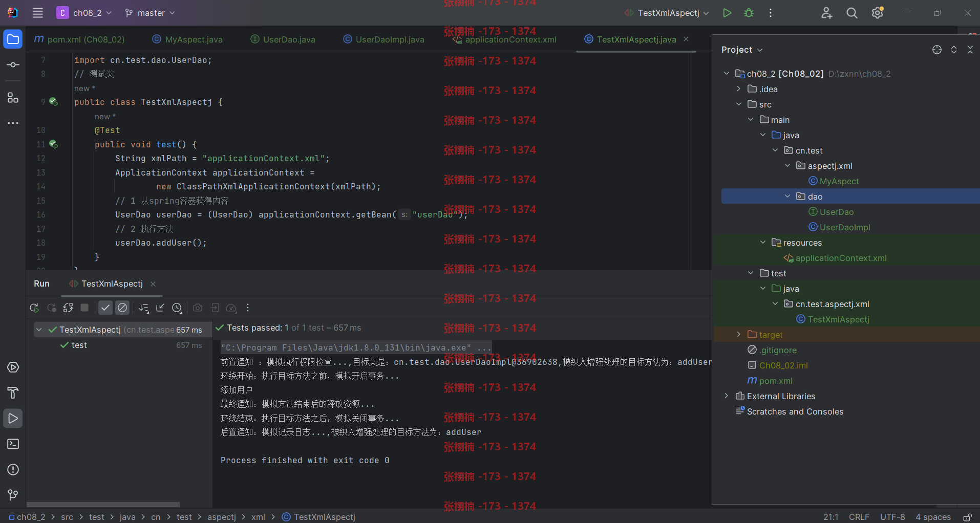The image size is (980, 523).
Task: Select opened file locate target icon
Action: 937,50
